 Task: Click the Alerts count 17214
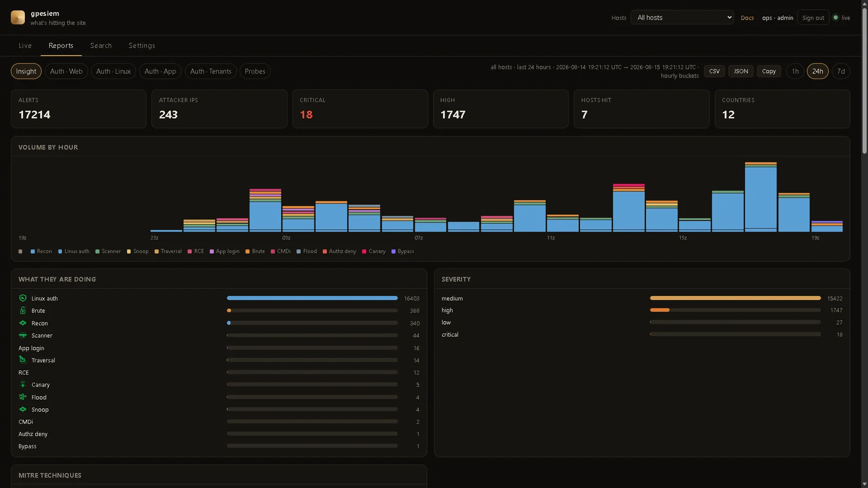click(x=34, y=115)
